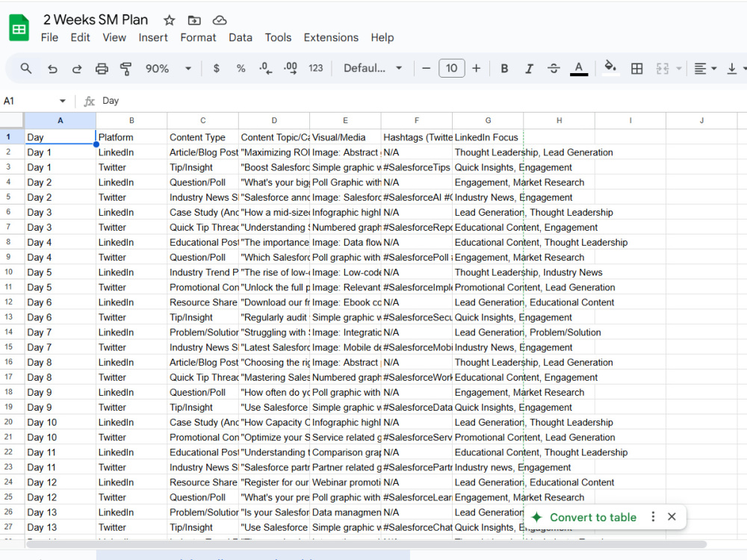Screen dimensions: 747x560
Task: Increase font size with plus button
Action: [477, 69]
